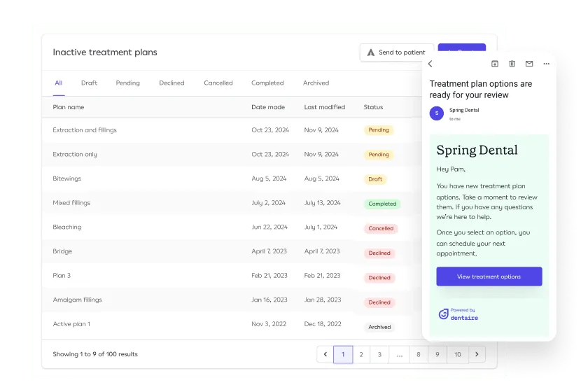Click the Spring Dental sender avatar
588x392 pixels.
coord(437,113)
